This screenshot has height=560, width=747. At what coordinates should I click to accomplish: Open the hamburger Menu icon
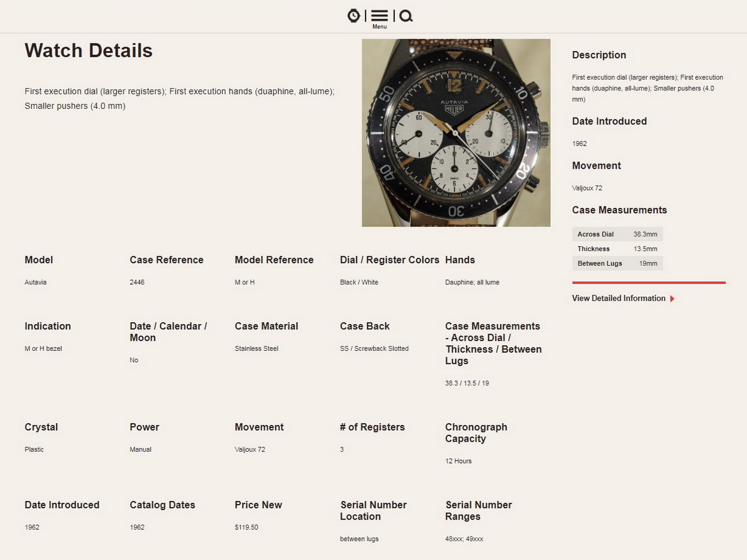(x=380, y=16)
